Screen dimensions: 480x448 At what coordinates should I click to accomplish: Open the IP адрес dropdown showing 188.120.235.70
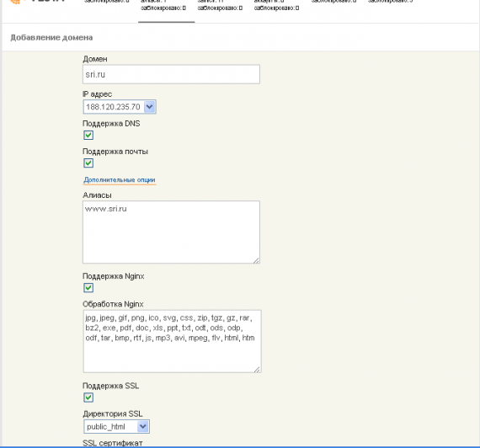point(120,107)
